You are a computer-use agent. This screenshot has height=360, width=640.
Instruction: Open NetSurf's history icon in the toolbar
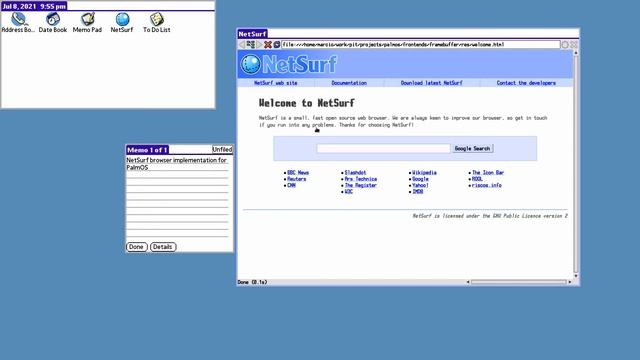pyautogui.click(x=251, y=44)
